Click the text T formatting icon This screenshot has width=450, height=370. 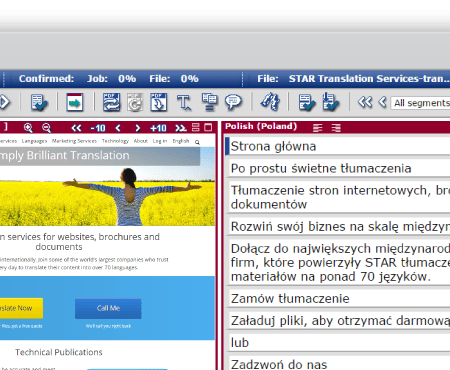click(184, 102)
